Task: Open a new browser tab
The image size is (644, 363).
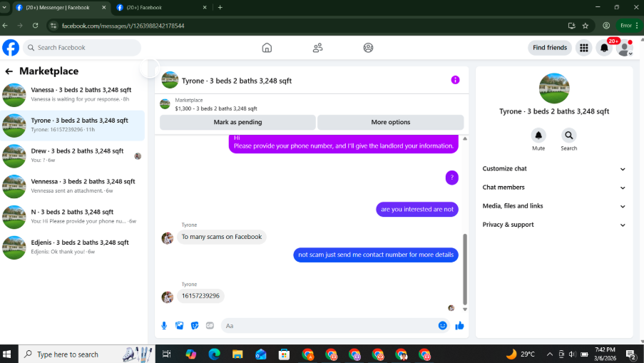Action: coord(220,7)
